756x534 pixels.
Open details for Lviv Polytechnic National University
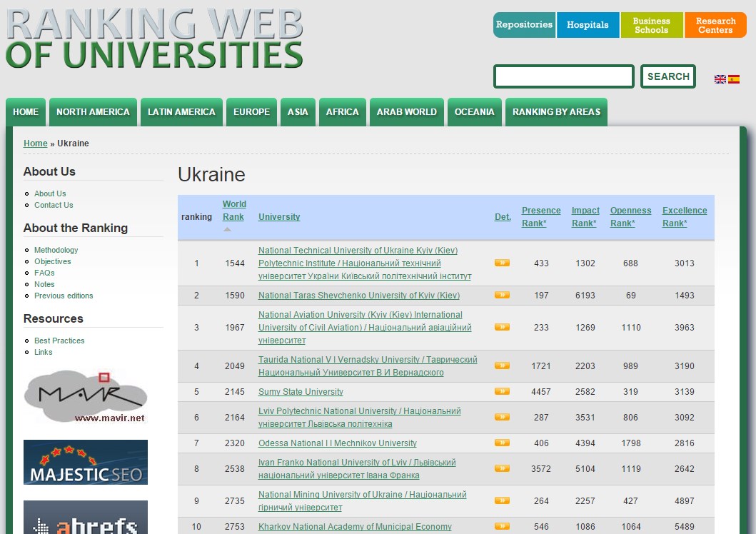(501, 417)
